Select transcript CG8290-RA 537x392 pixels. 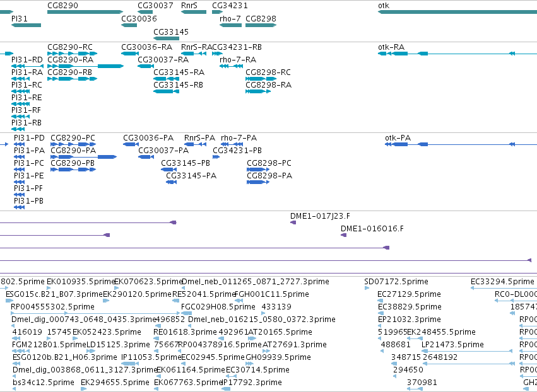coord(70,59)
